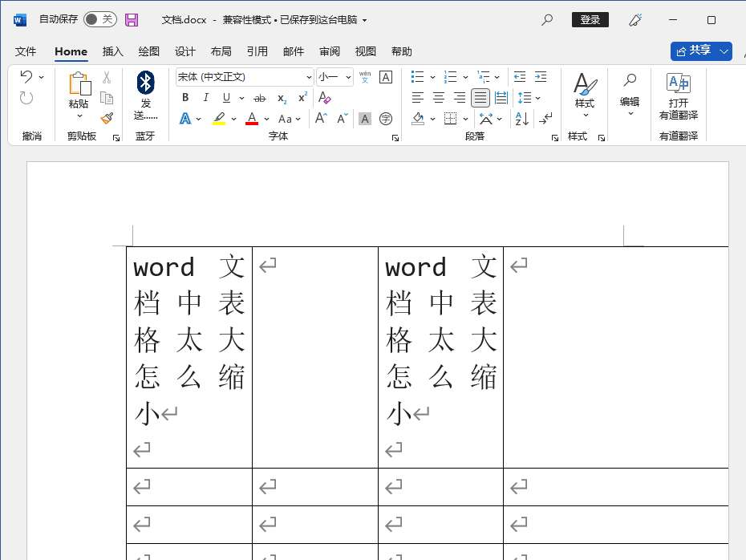This screenshot has height=560, width=746.
Task: Click the Cut scissors icon
Action: (x=107, y=78)
